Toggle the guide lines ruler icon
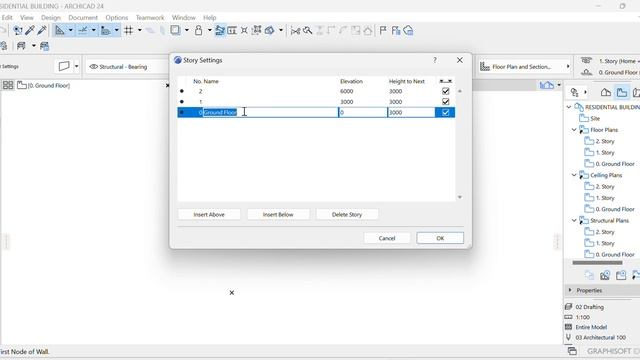This screenshot has height=360, width=640. coord(60,30)
